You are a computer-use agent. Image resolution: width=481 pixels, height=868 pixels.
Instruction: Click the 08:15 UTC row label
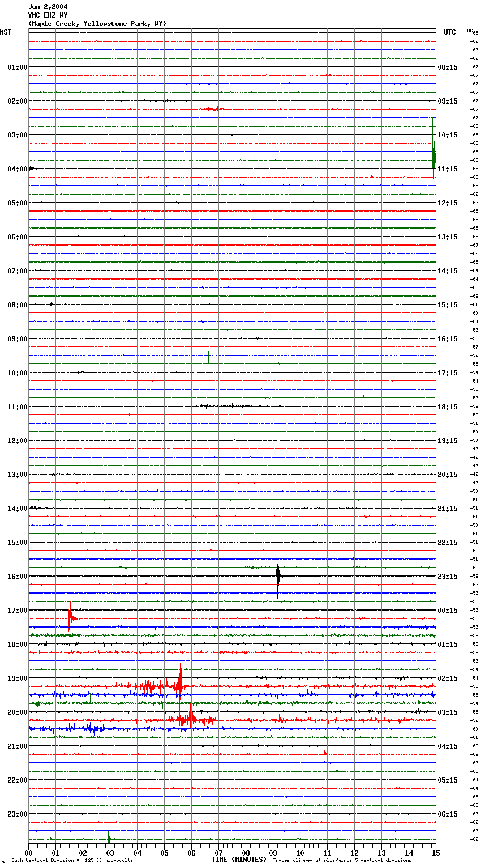click(448, 67)
